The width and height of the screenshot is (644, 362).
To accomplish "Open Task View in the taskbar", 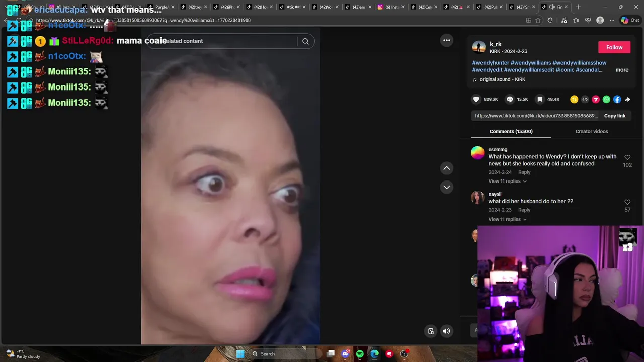I will pyautogui.click(x=331, y=354).
